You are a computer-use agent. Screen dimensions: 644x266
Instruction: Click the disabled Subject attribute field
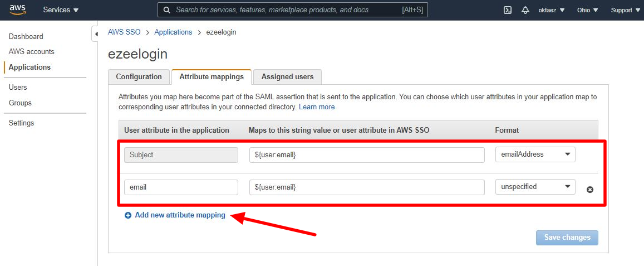click(181, 155)
